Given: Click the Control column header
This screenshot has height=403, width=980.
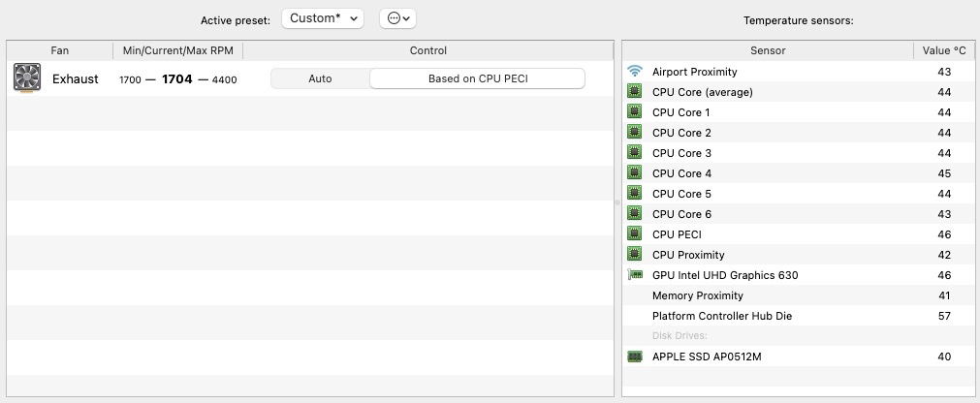Looking at the screenshot, I should pos(428,50).
